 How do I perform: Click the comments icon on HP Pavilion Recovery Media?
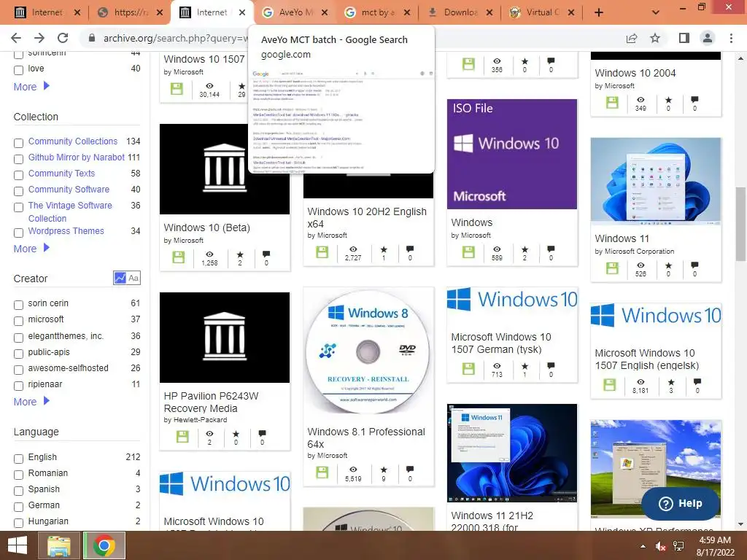pos(262,433)
